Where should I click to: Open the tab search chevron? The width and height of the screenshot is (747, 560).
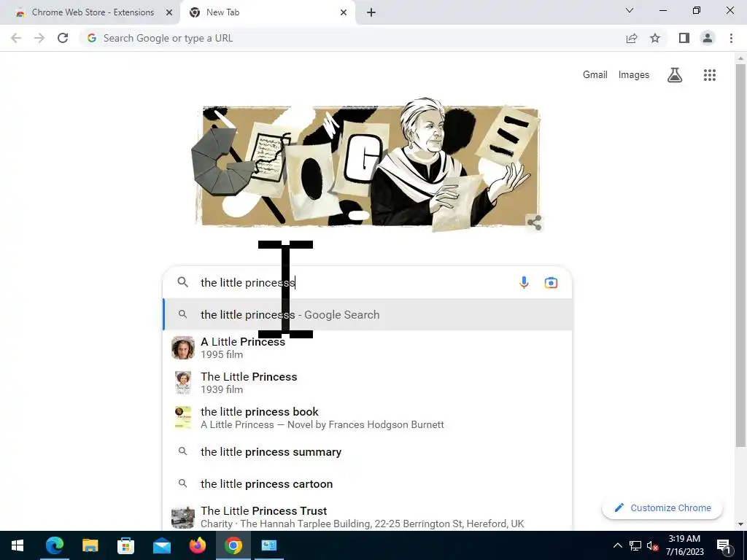pos(630,10)
